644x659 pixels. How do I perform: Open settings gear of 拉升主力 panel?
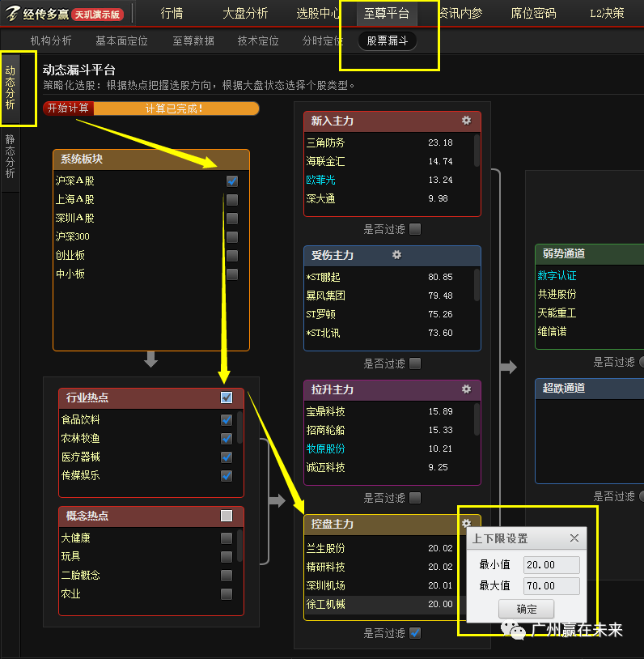point(466,389)
